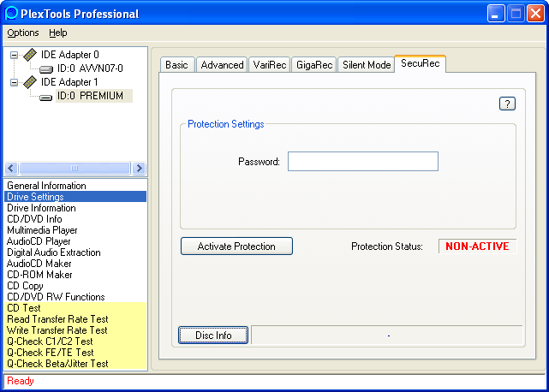
Task: Click the right arrow of the tree scrollbar
Action: point(139,169)
